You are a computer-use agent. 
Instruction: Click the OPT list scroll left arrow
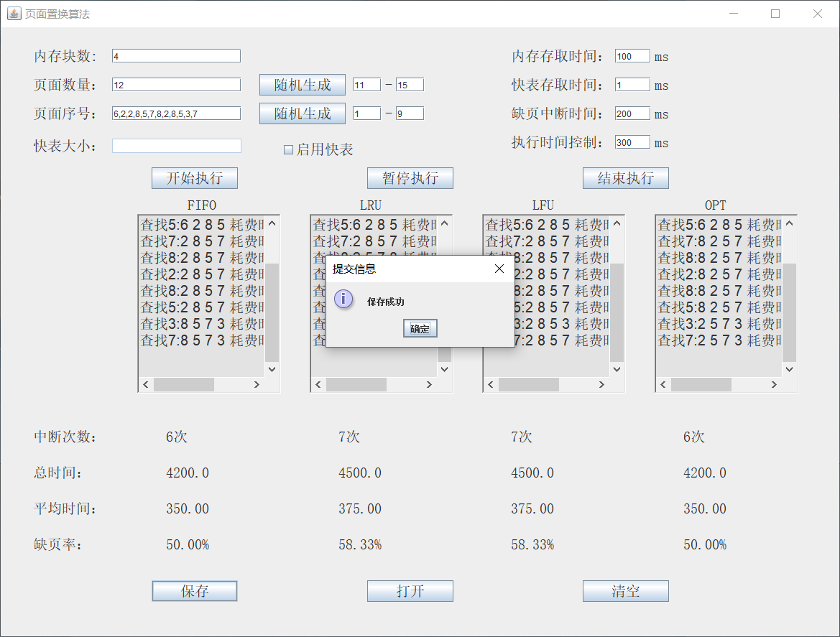pyautogui.click(x=663, y=384)
